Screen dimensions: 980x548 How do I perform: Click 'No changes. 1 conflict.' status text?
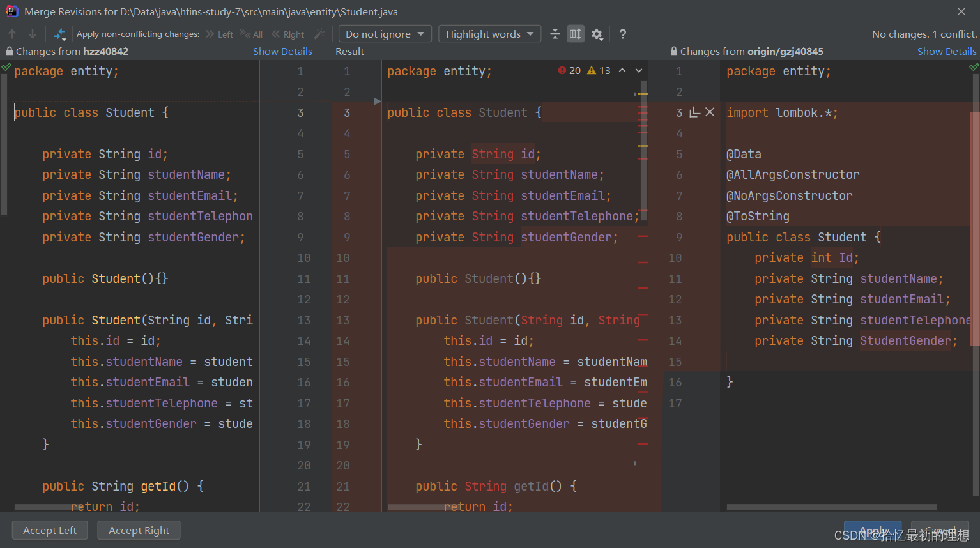click(924, 34)
